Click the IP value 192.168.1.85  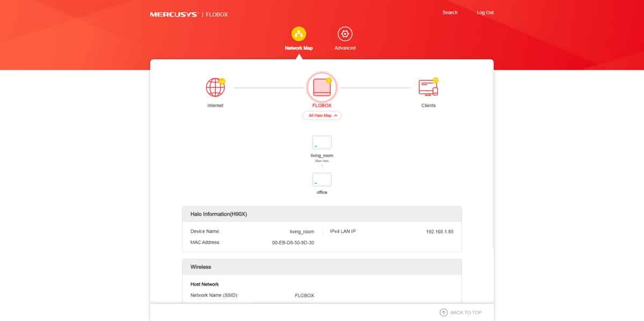click(440, 232)
